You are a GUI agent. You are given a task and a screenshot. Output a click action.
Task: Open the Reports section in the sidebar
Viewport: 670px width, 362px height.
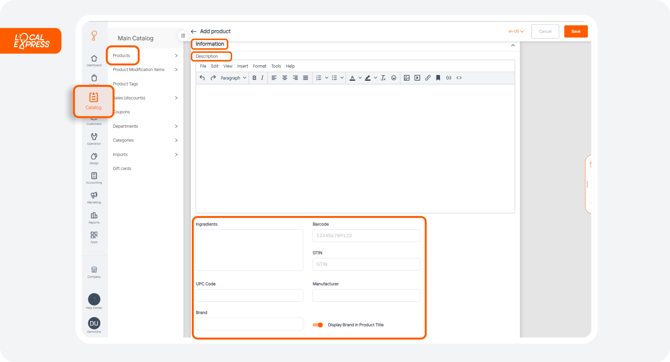pos(94,218)
